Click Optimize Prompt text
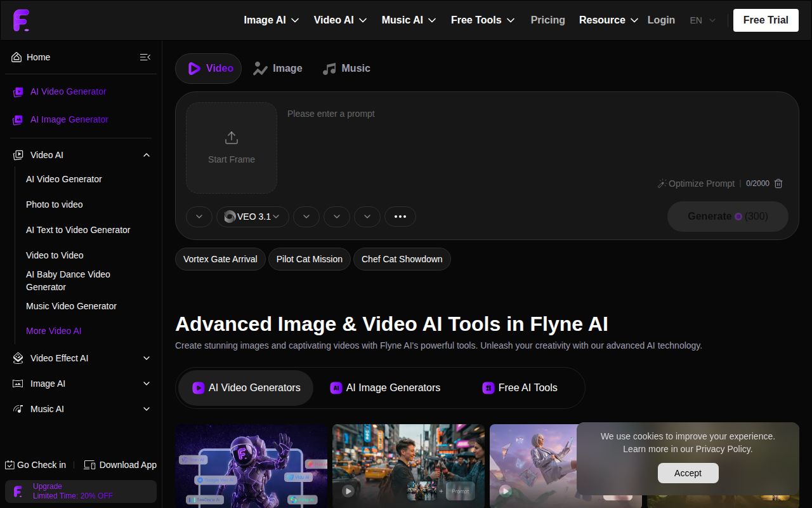The width and height of the screenshot is (812, 508). [702, 184]
